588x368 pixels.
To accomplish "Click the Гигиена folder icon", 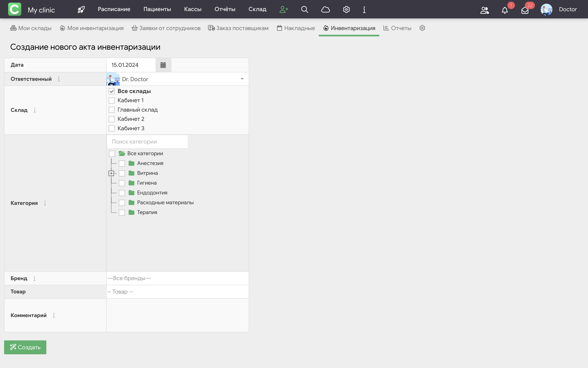I will tap(131, 183).
